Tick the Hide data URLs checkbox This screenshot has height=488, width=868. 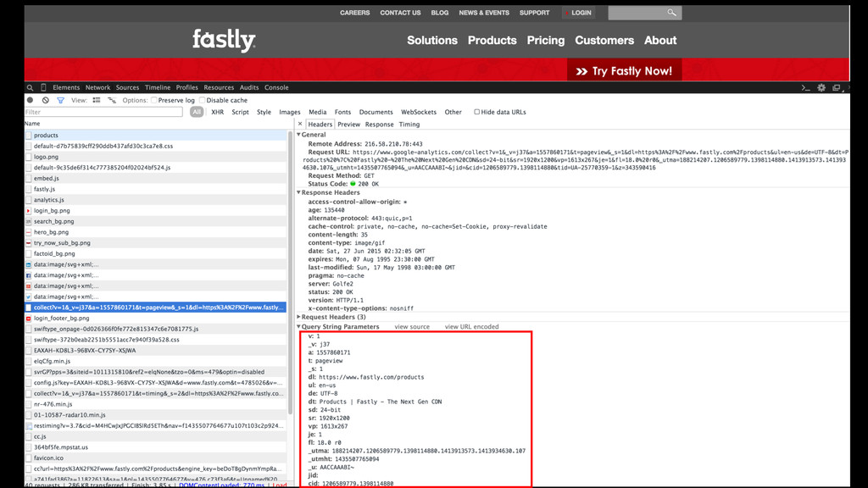476,112
